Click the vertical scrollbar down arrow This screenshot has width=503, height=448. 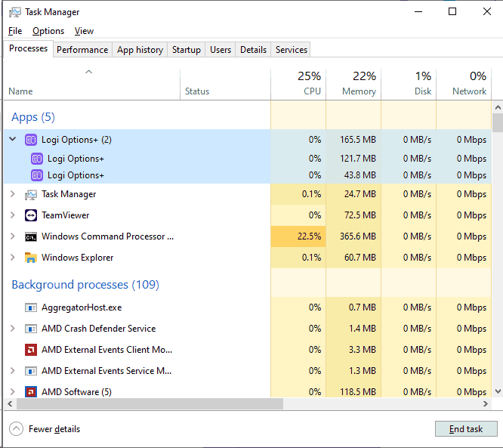click(498, 391)
